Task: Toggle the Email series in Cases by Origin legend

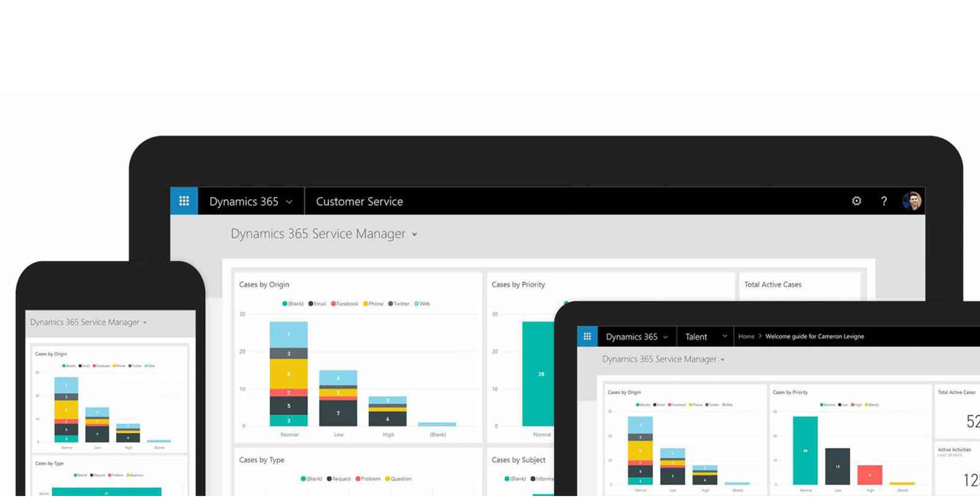Action: pos(318,303)
